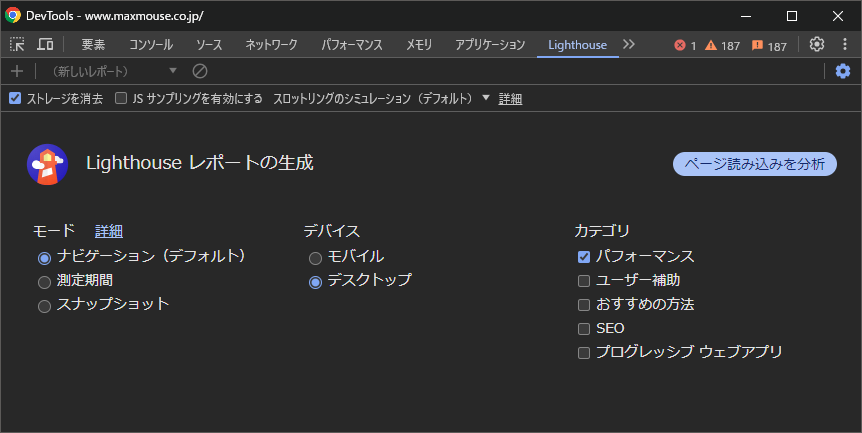The image size is (862, 433).
Task: Click the Chrome icon in title bar
Action: [13, 15]
